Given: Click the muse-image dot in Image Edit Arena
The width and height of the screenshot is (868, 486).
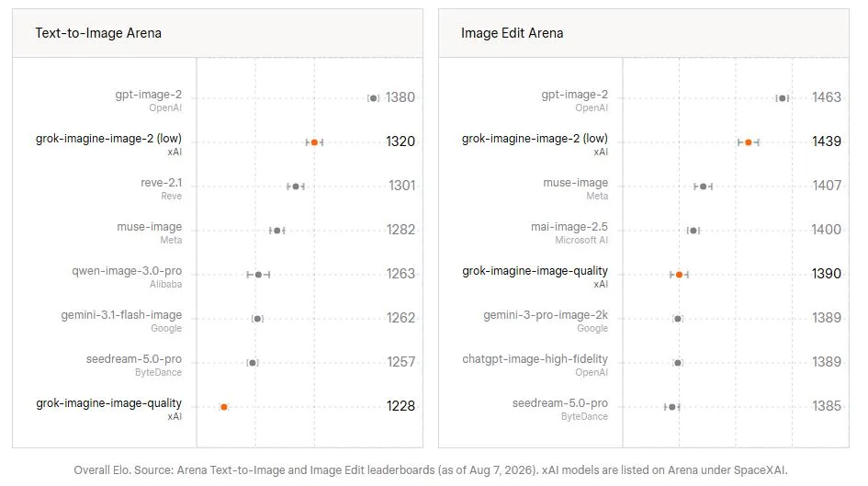Looking at the screenshot, I should [703, 186].
